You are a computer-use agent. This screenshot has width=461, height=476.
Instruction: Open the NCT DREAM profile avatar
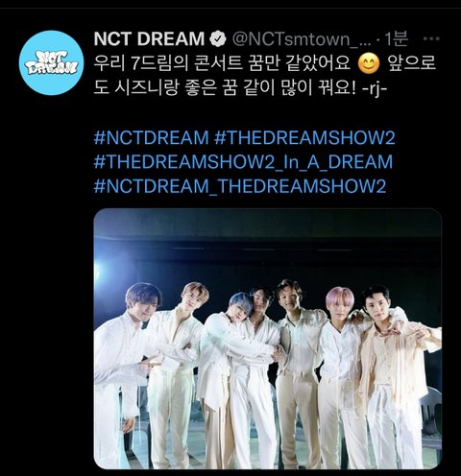point(51,62)
